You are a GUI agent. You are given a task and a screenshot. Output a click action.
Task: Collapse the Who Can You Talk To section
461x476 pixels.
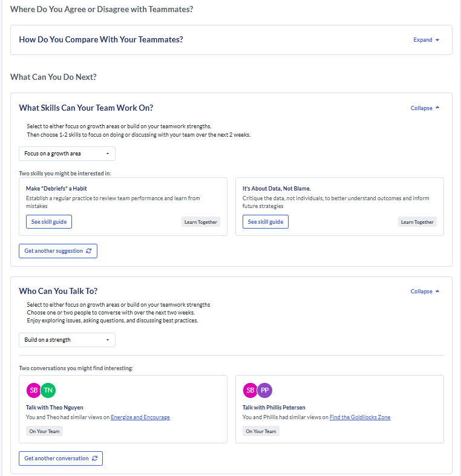click(425, 292)
